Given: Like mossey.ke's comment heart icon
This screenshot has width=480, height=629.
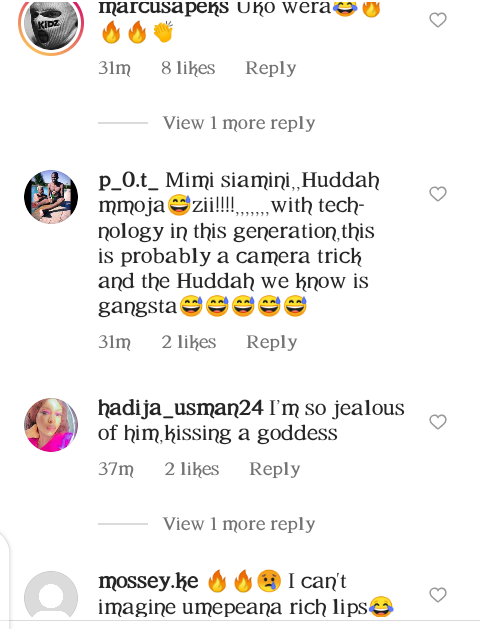Looking at the screenshot, I should [x=438, y=595].
